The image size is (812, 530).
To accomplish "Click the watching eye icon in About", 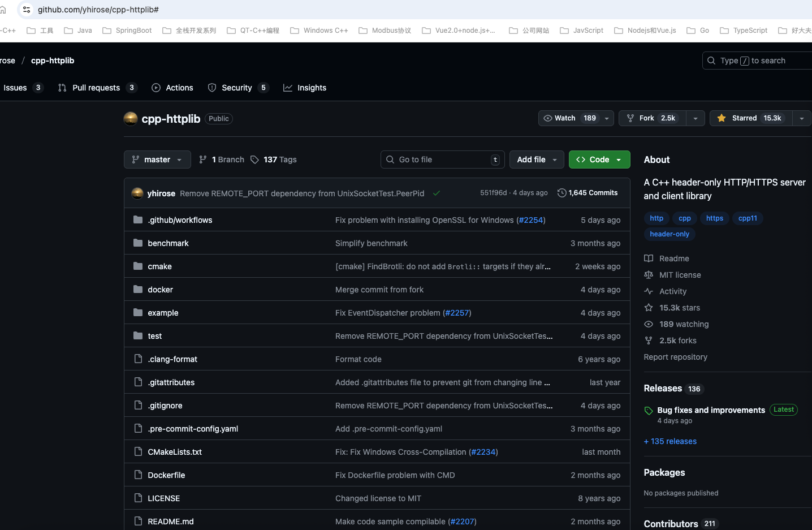I will coord(649,324).
